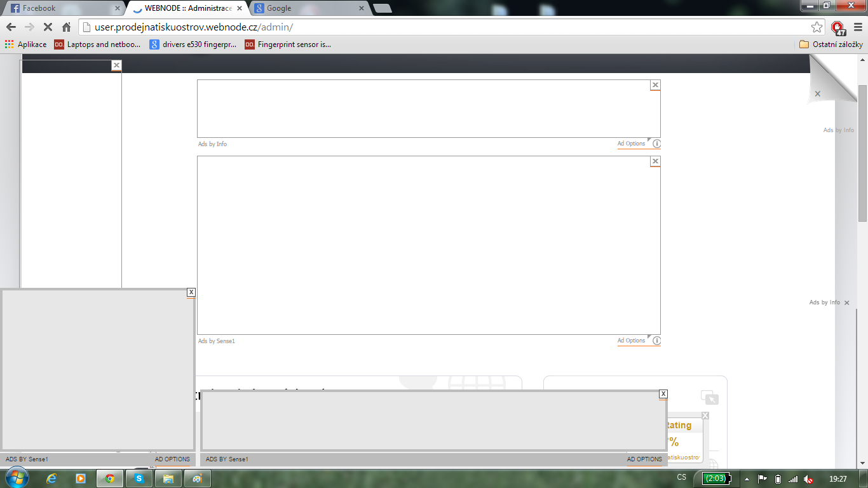
Task: Open Skype from the taskbar
Action: click(139, 478)
